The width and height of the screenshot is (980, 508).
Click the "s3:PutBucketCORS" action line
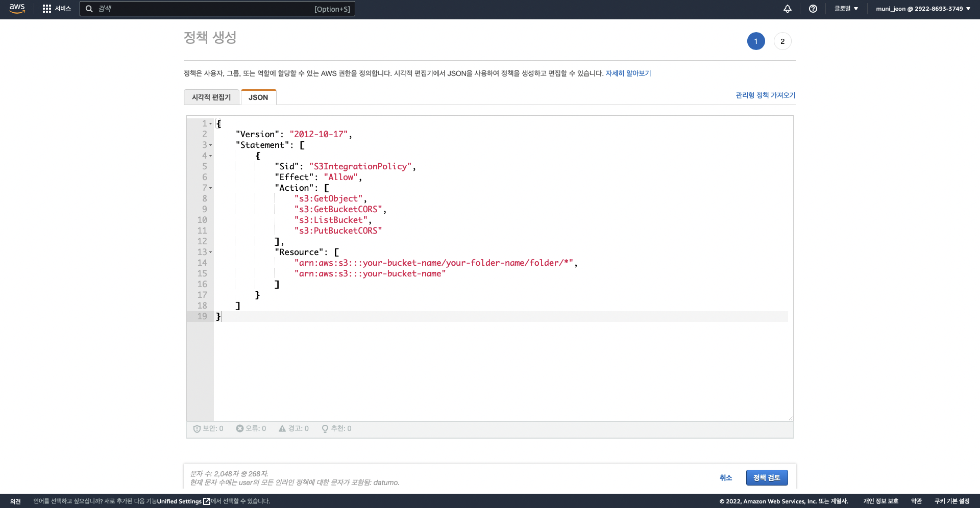[x=338, y=231]
